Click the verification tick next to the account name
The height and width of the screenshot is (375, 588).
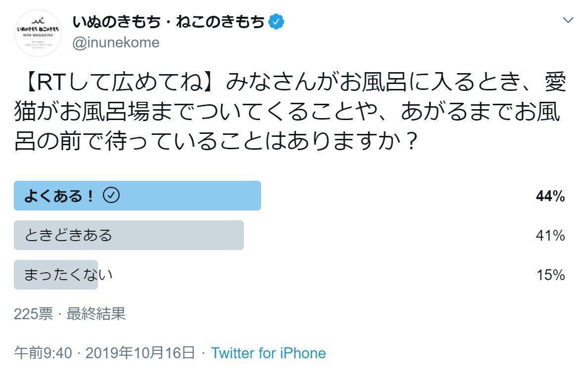click(x=276, y=21)
